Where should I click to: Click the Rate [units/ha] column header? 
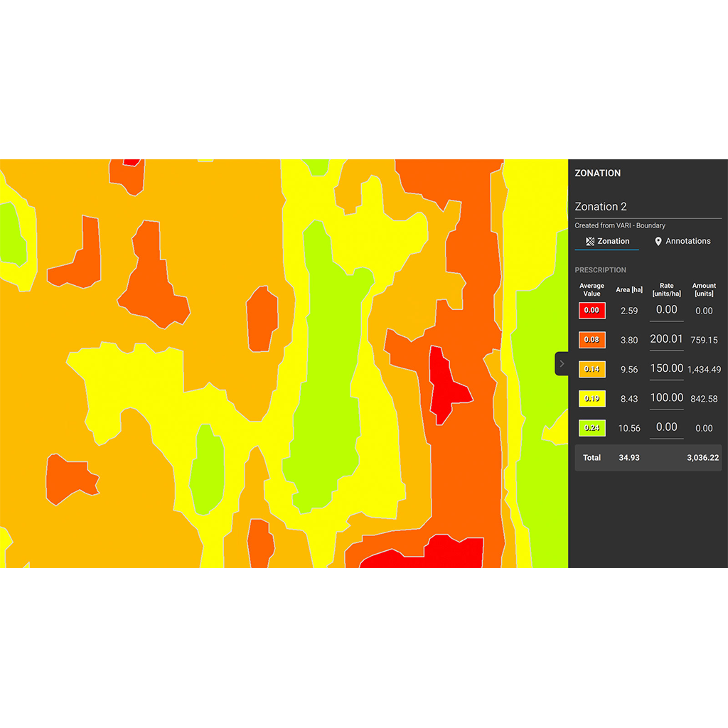coord(666,289)
